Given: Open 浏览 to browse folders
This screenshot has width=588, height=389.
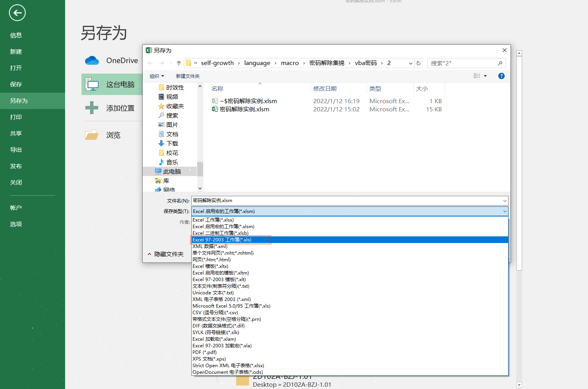Looking at the screenshot, I should 113,135.
